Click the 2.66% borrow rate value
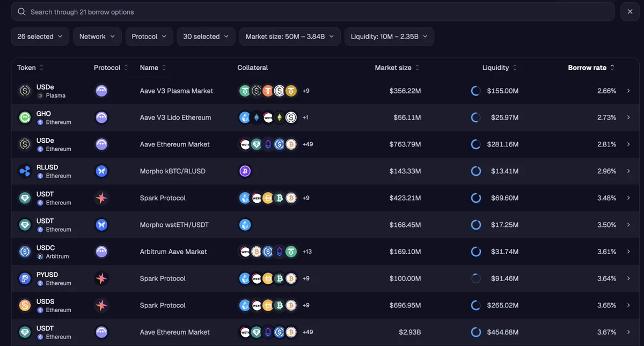 tap(606, 91)
